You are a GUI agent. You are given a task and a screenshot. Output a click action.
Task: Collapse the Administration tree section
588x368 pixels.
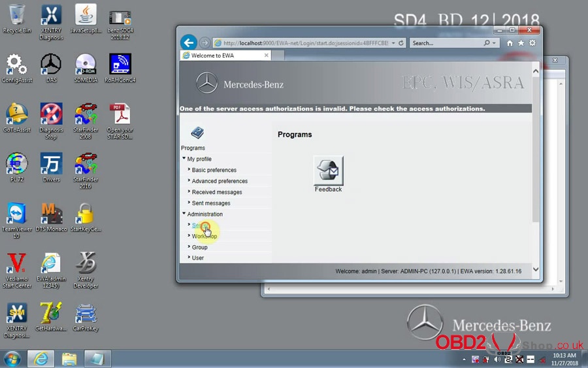[x=184, y=214]
